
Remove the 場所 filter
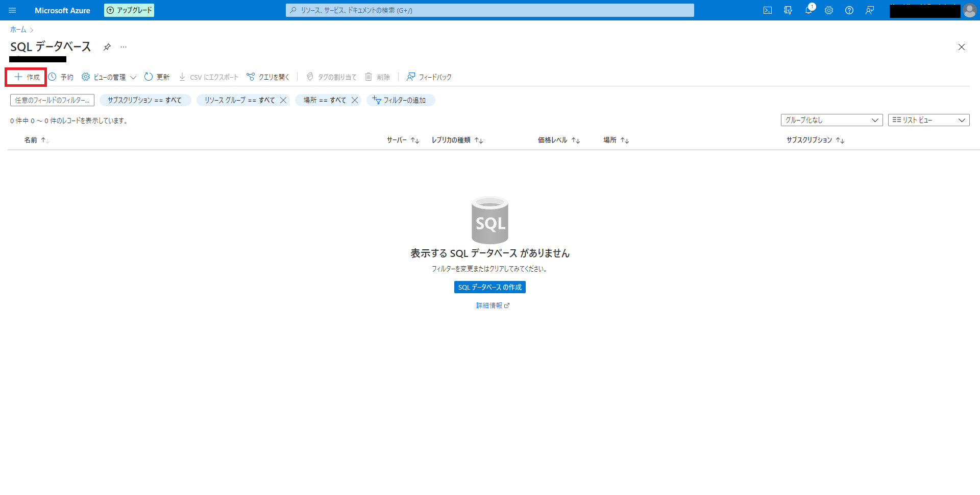point(355,100)
